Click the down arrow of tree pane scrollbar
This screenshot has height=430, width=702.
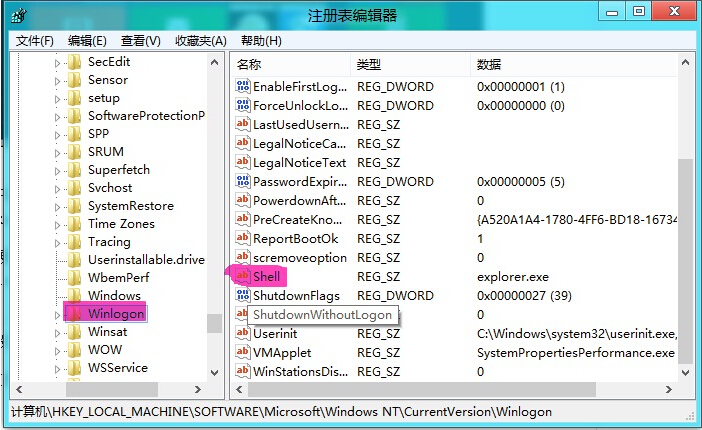pyautogui.click(x=214, y=372)
